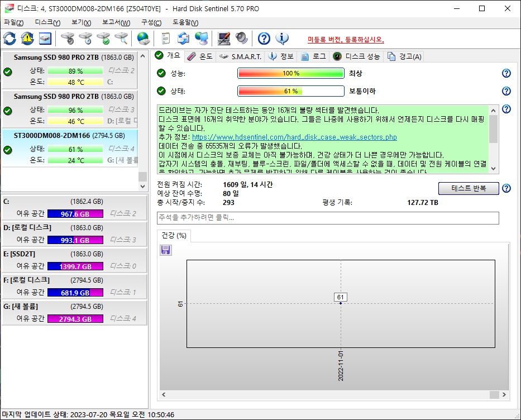Open the configuration monitor icon
This screenshot has height=420, width=521.
[223, 39]
